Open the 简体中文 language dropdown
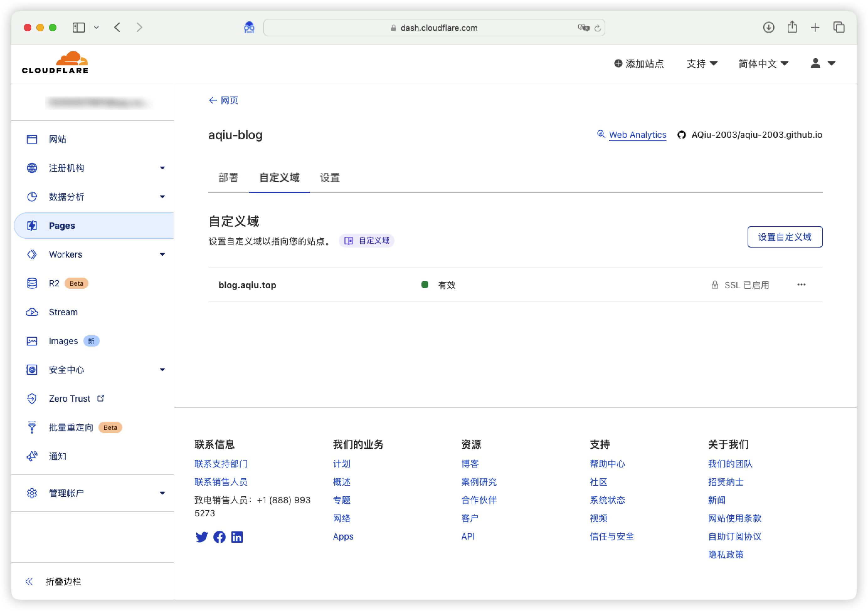The width and height of the screenshot is (868, 611). 763,64
